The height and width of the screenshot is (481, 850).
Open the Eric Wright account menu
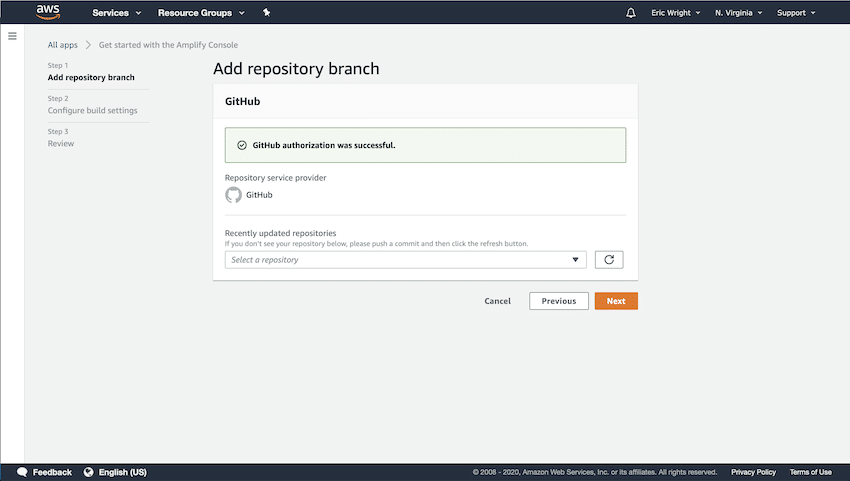675,12
